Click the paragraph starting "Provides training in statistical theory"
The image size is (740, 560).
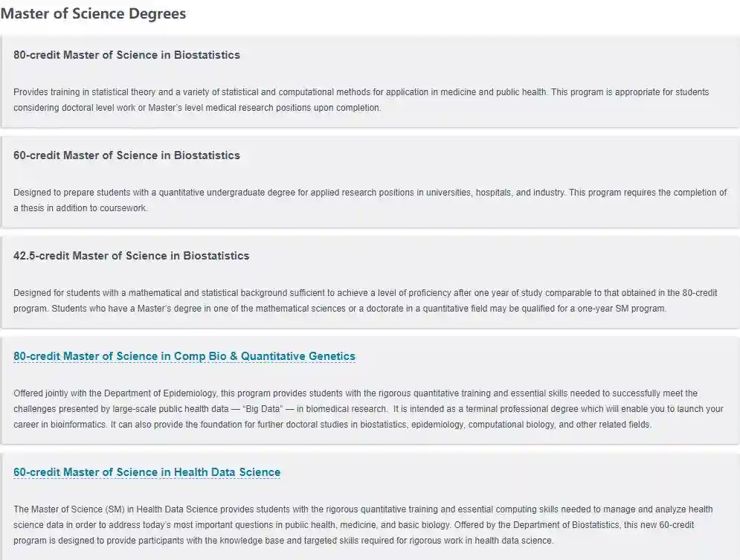pos(361,100)
